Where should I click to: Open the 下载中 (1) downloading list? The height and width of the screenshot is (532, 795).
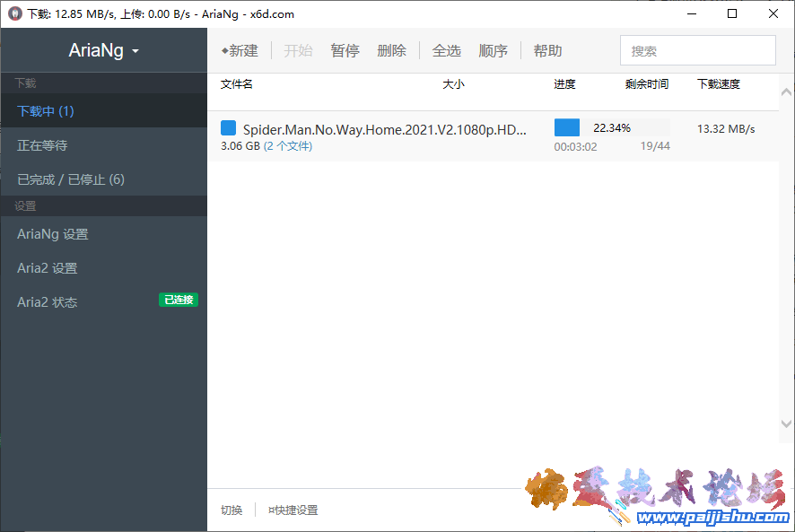46,111
